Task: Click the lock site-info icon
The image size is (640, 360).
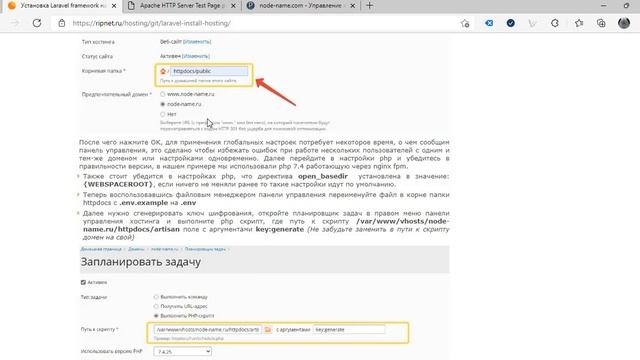Action: (62, 23)
